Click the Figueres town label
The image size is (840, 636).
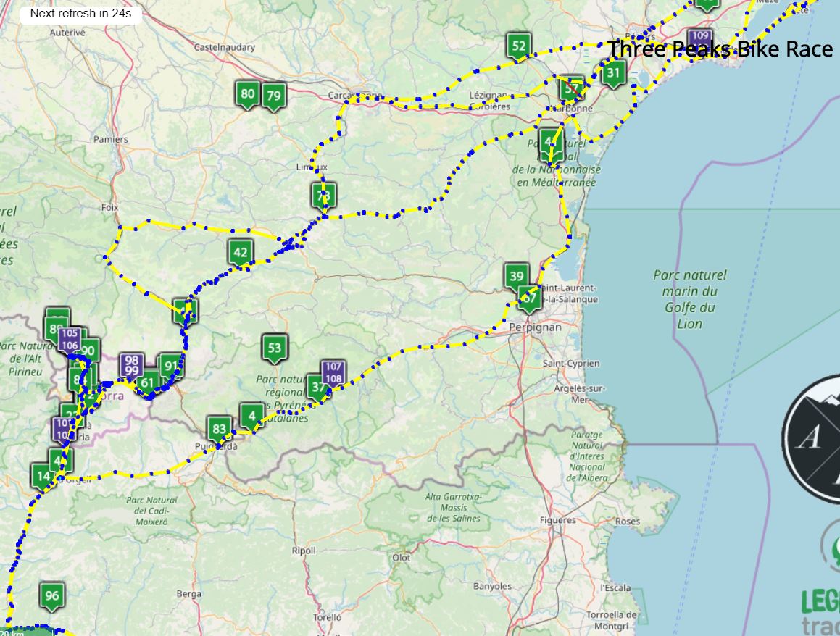(x=558, y=520)
